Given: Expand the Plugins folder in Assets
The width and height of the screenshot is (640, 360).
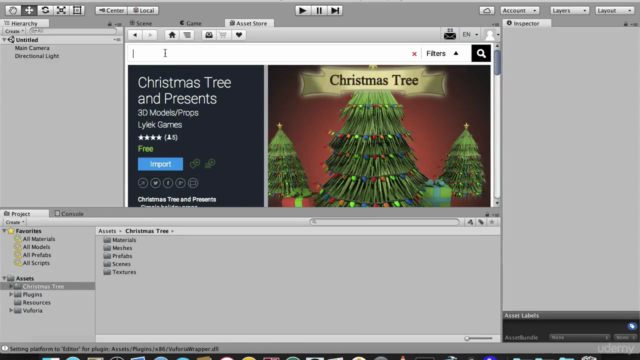Looking at the screenshot, I should (11, 294).
